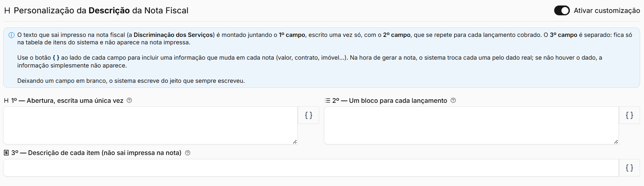644x186 pixels.
Task: Open variables button for 3º campo
Action: [629, 168]
